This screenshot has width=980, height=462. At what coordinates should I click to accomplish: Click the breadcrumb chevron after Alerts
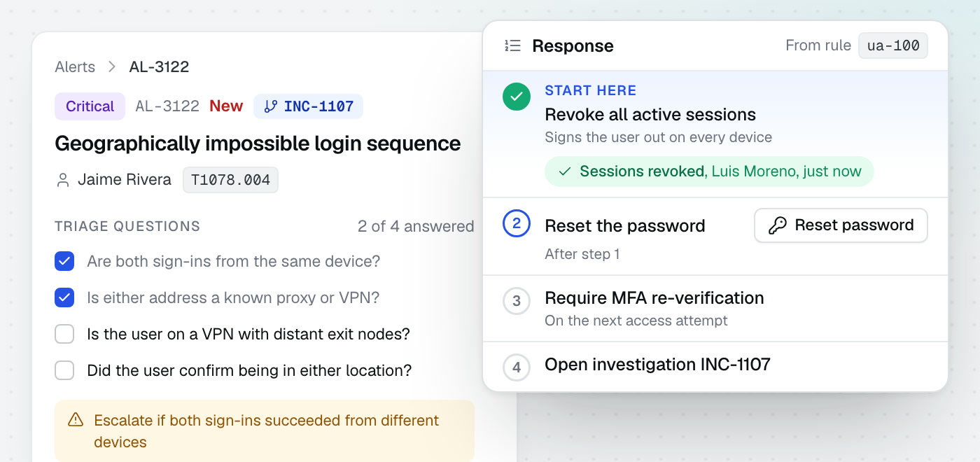tap(112, 67)
